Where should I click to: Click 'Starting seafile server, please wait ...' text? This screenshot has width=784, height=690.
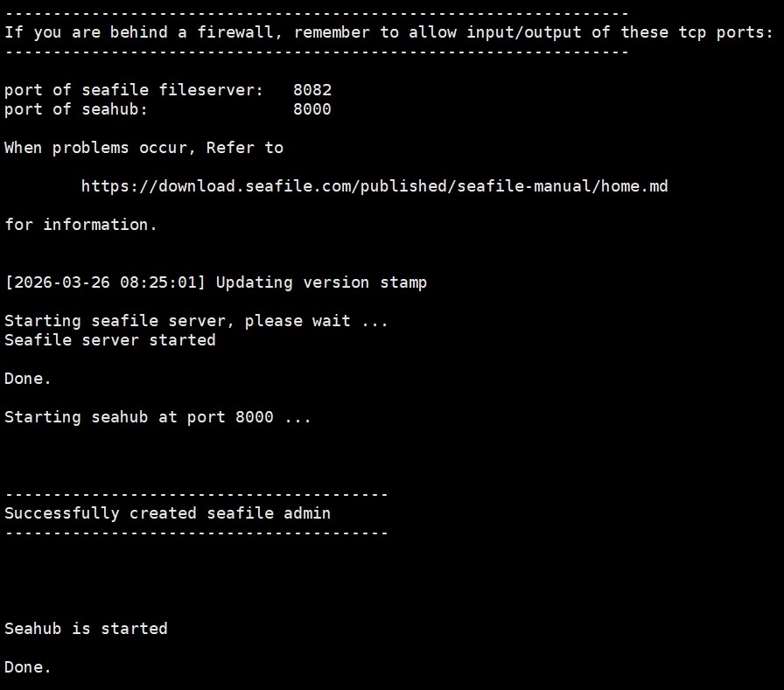click(x=196, y=321)
